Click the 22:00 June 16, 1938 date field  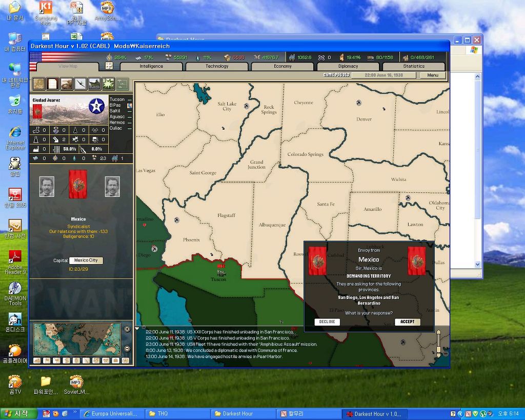pos(383,75)
